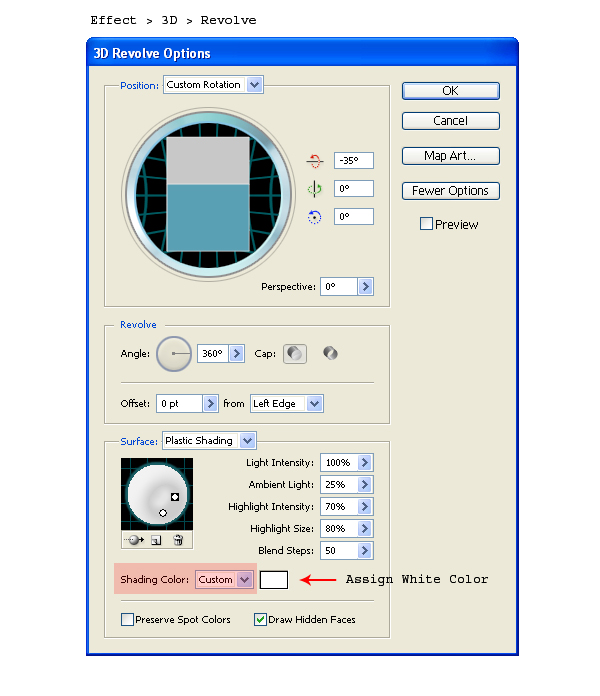This screenshot has height=696, width=600.
Task: Click the OK button
Action: click(451, 91)
